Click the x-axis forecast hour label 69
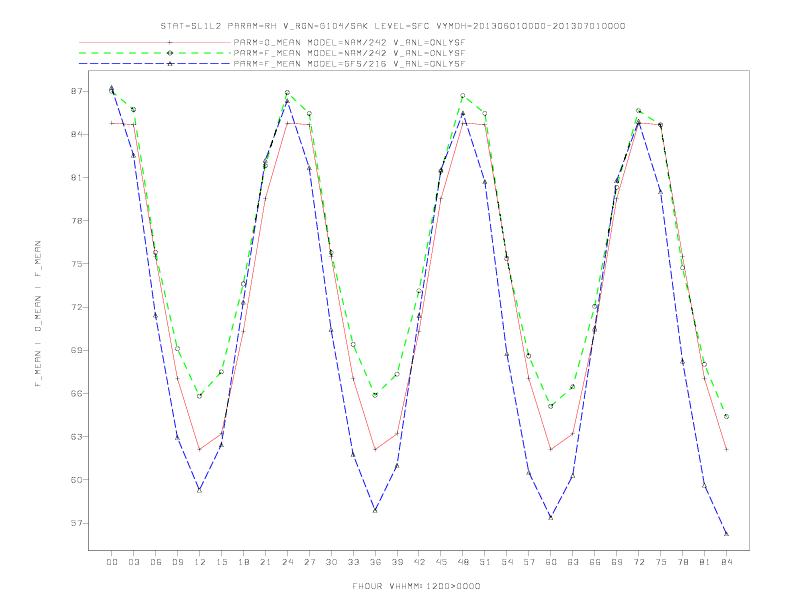792x612 pixels. 617,562
